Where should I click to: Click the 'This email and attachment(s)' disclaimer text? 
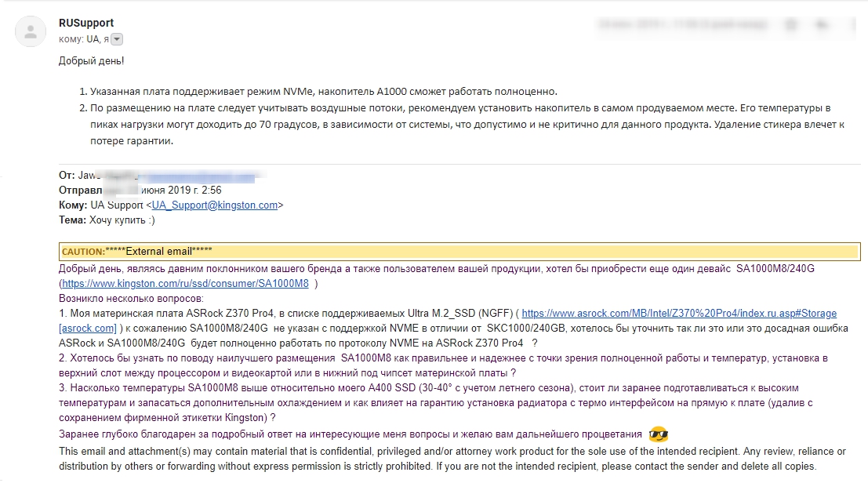[452, 459]
